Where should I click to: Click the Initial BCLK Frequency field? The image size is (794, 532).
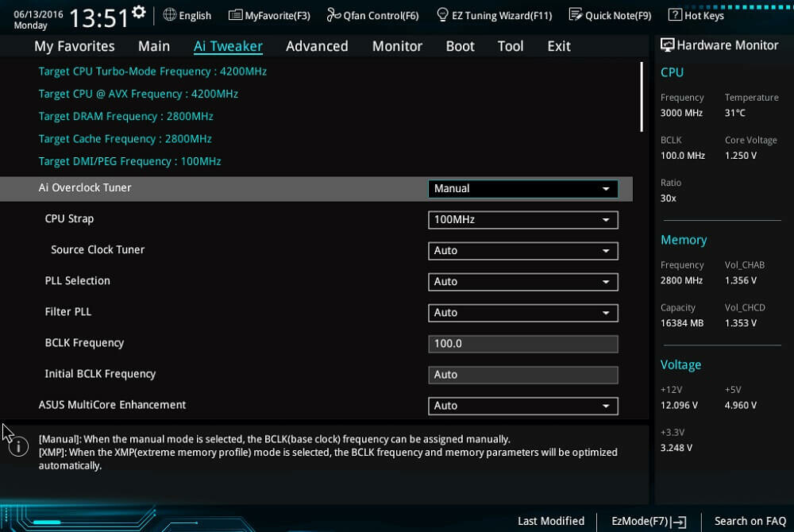coord(522,375)
